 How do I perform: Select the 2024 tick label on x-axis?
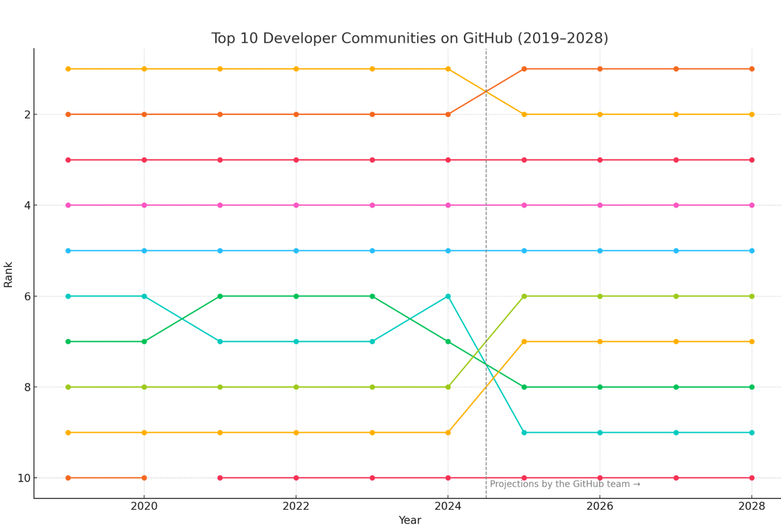[x=447, y=506]
